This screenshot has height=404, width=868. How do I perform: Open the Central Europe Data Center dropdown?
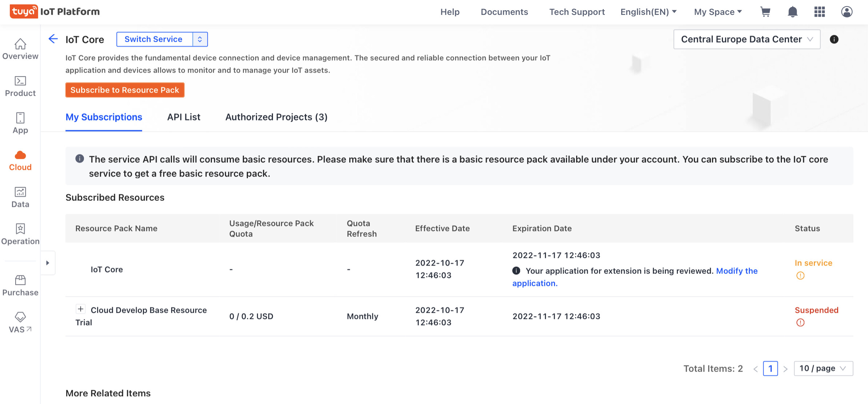(746, 39)
